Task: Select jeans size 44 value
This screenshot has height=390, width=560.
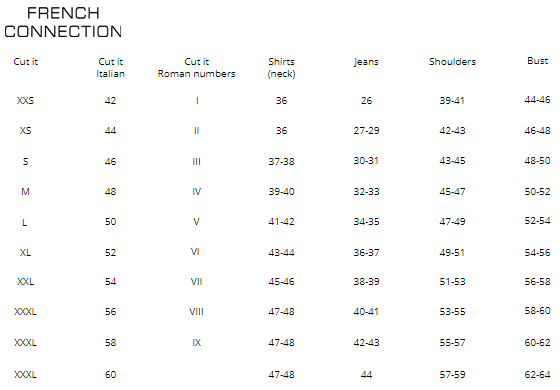Action: coord(366,375)
